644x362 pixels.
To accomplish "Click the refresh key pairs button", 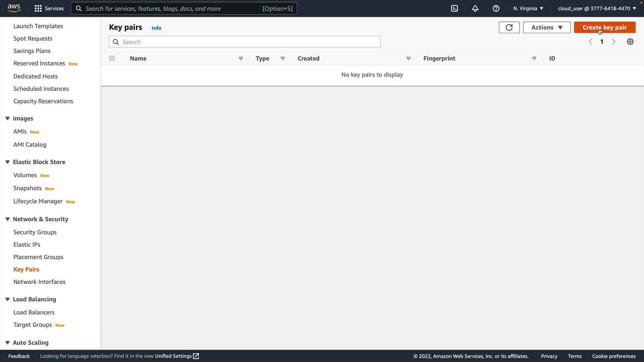I will [509, 27].
